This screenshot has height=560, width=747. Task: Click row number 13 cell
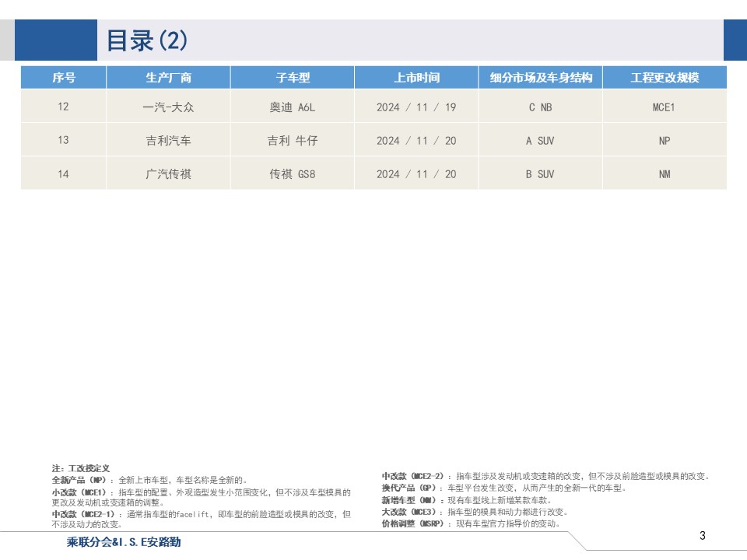(63, 140)
